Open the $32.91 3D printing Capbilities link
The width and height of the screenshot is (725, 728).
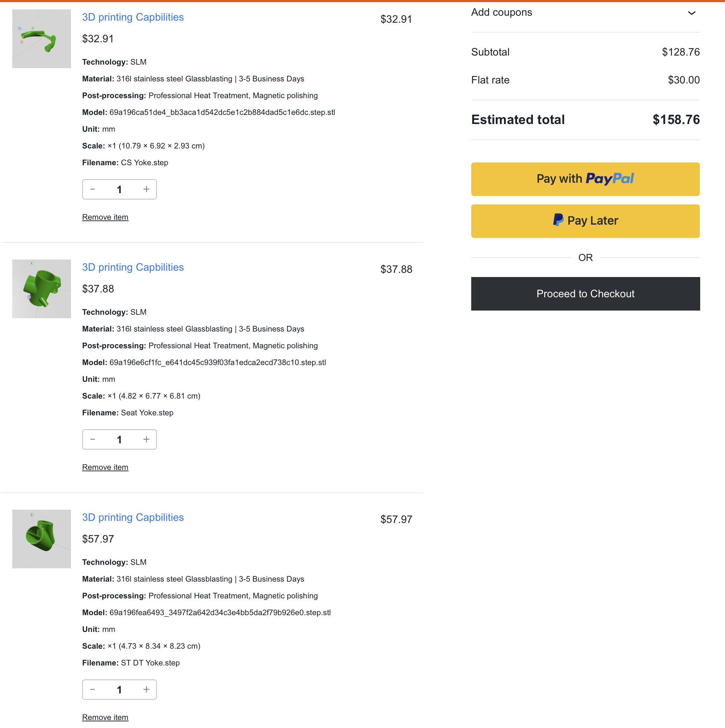(x=133, y=17)
